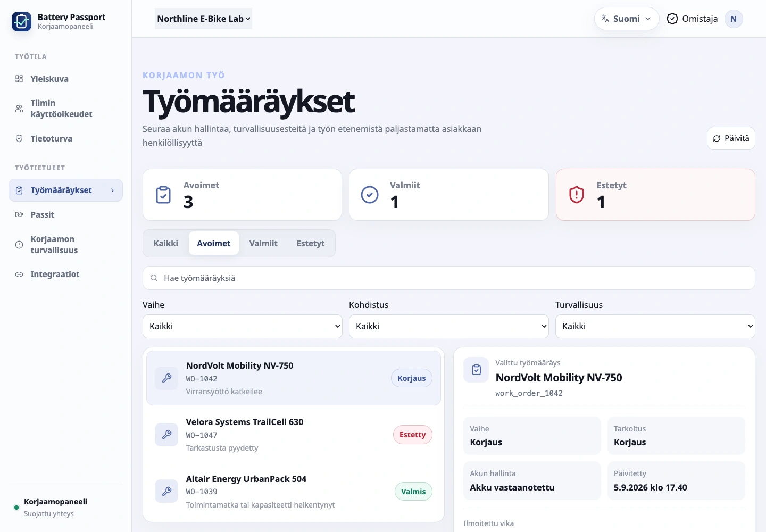Click the Yleiskuva grid icon
The height and width of the screenshot is (532, 766).
tap(19, 79)
